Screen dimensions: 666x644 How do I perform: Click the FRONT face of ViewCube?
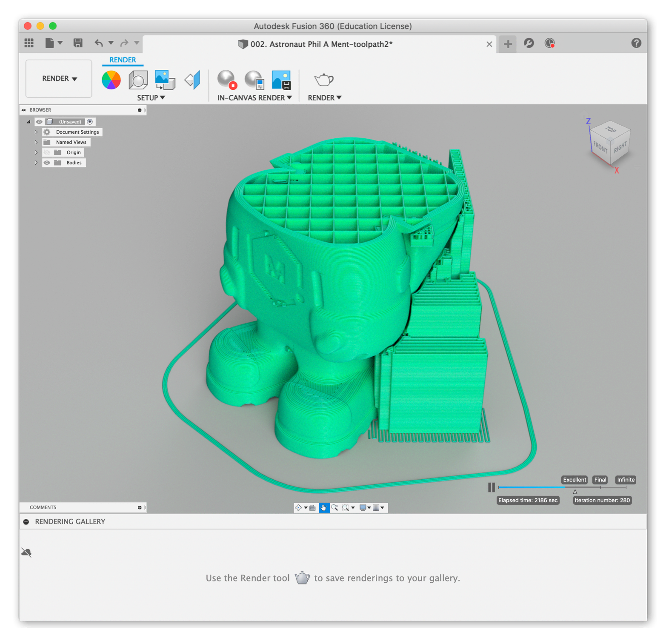600,147
